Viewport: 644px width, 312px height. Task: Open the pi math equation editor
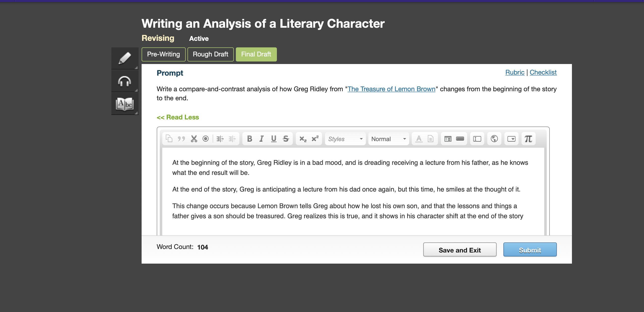tap(528, 139)
